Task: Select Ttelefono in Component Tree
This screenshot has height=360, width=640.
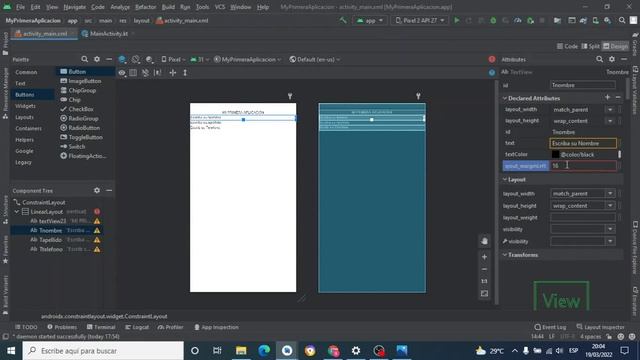Action: [51, 249]
